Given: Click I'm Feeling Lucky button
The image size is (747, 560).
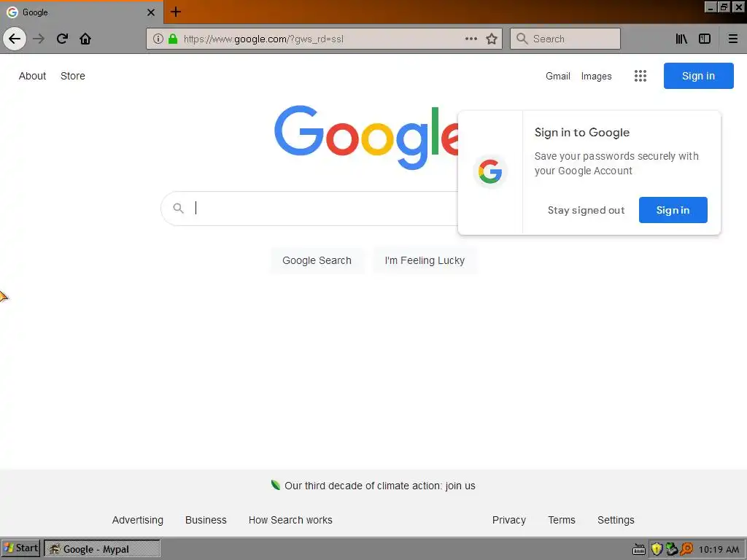Looking at the screenshot, I should [425, 260].
